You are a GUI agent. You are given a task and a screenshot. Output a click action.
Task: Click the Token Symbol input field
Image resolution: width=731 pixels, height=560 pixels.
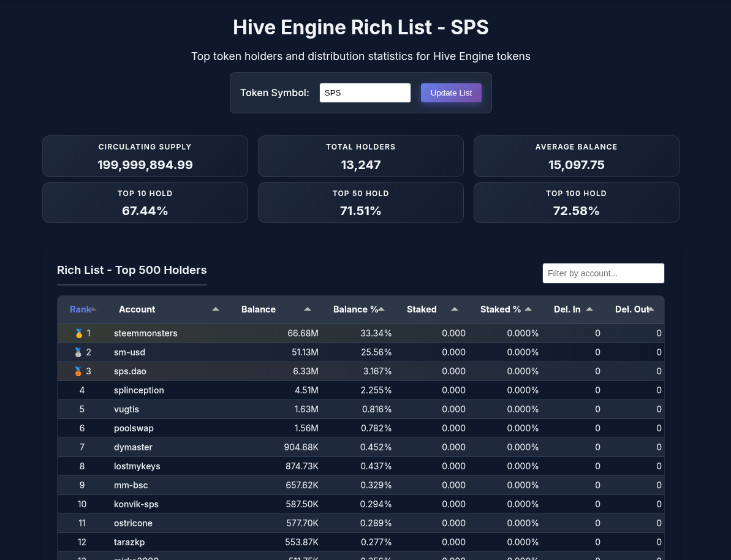(365, 93)
